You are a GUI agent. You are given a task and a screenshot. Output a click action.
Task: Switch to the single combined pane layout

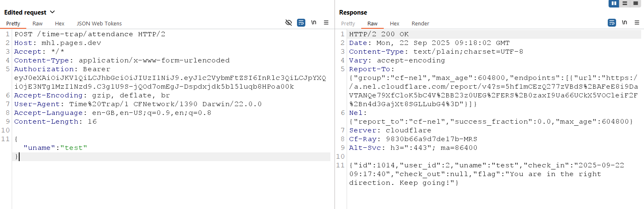636,3
